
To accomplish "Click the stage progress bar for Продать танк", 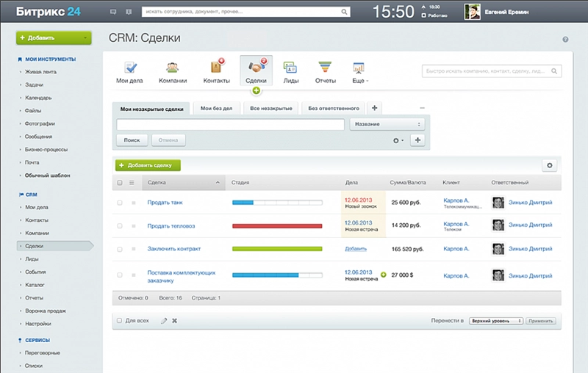I will coord(277,203).
